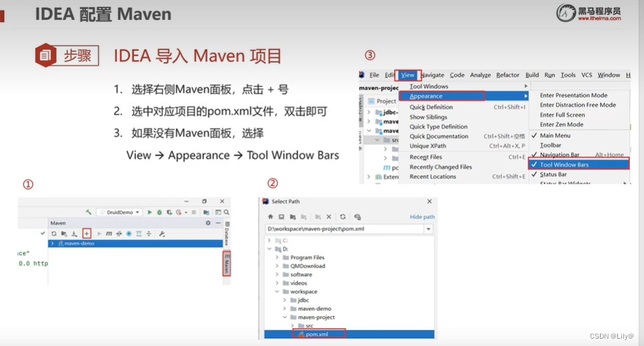Click the Profiler run icon
The width and height of the screenshot is (644, 346).
(179, 212)
